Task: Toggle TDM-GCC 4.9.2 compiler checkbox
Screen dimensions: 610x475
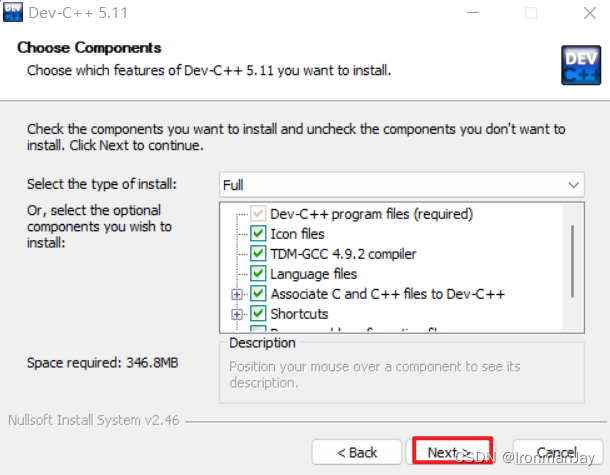Action: point(258,254)
